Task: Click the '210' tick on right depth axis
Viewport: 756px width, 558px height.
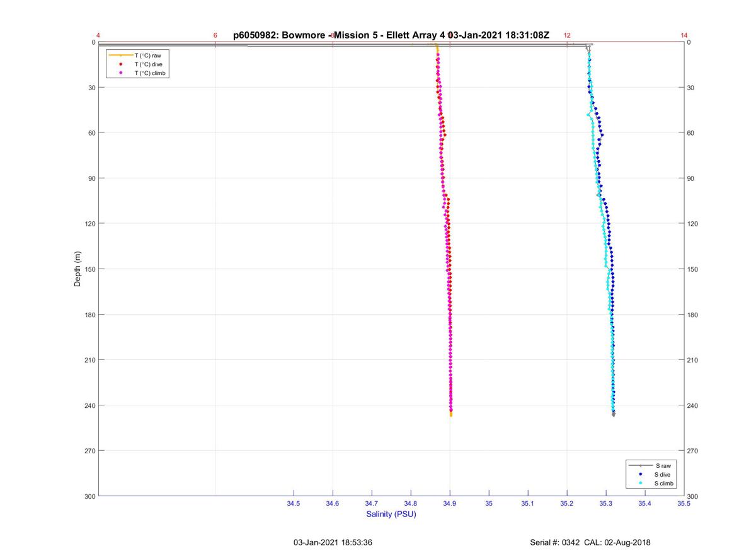Action: [x=693, y=360]
